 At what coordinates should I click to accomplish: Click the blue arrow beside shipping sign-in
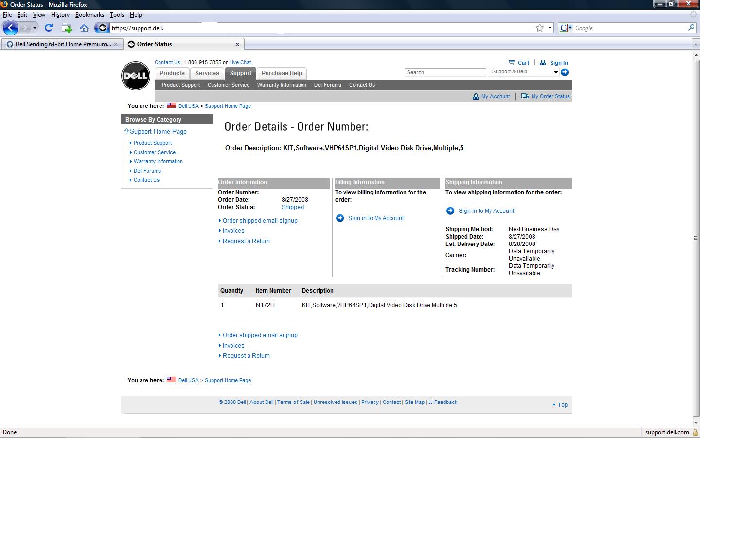pos(450,211)
